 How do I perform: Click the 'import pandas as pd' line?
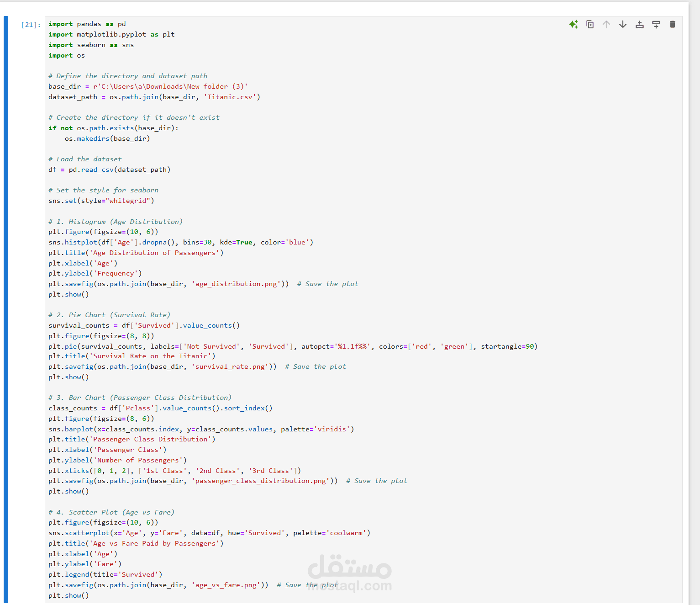(x=87, y=24)
